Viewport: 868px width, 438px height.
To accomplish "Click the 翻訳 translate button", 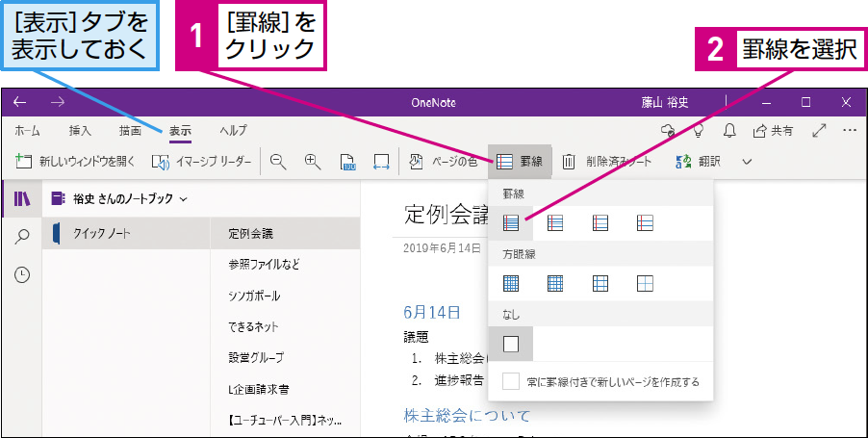I will [x=699, y=162].
